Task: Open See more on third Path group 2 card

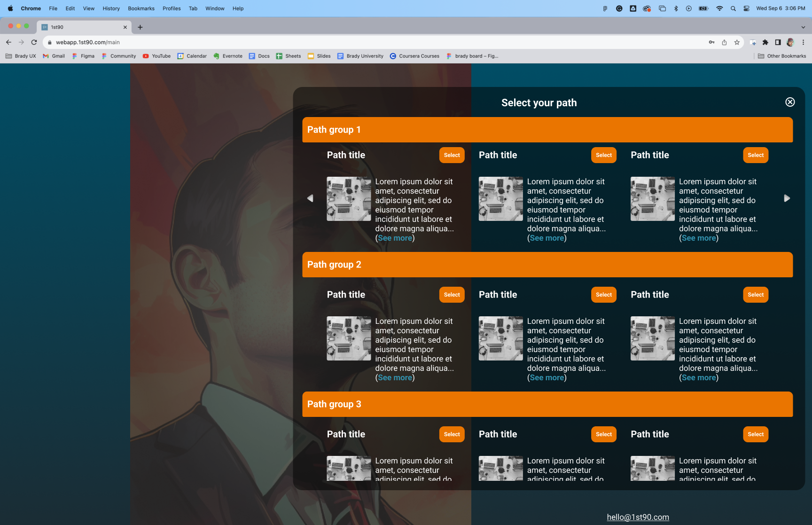Action: click(699, 378)
